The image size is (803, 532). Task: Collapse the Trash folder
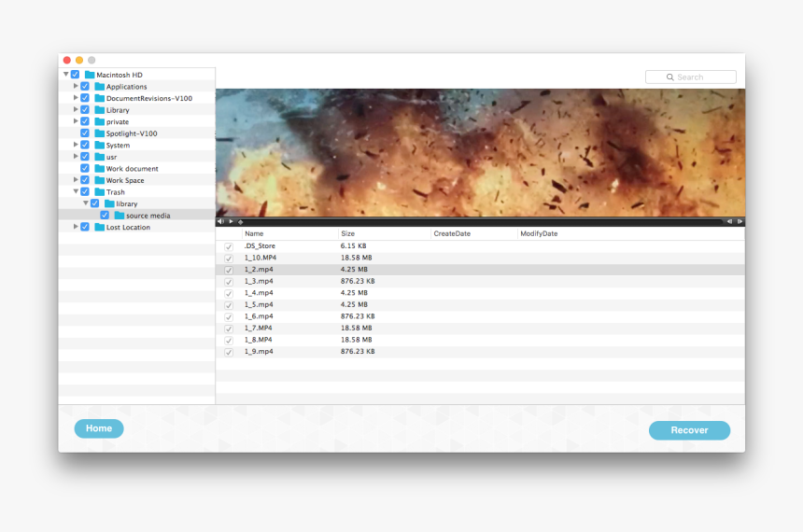click(76, 191)
